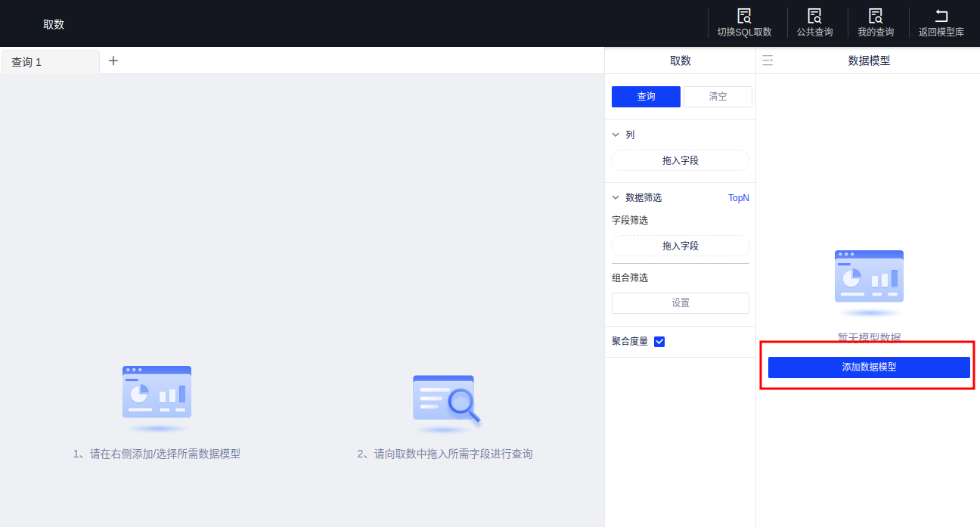
Task: Open the public queries (公共查询) icon
Action: coord(814,16)
